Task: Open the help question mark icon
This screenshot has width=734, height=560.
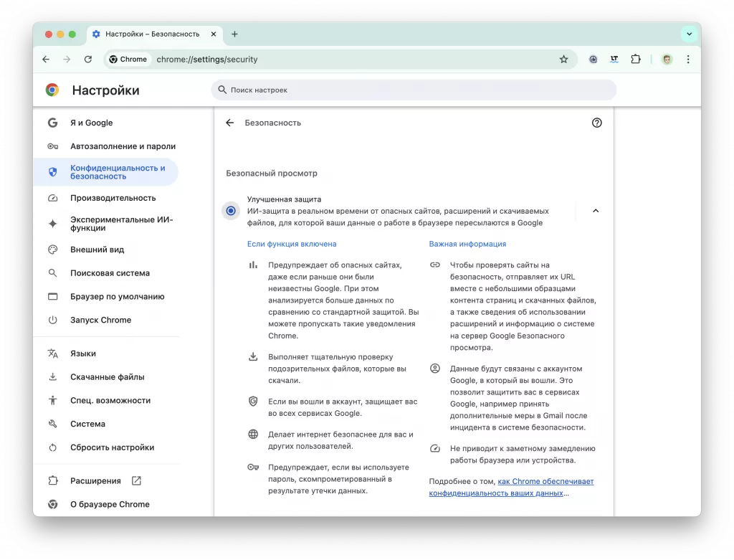Action: pyautogui.click(x=596, y=123)
